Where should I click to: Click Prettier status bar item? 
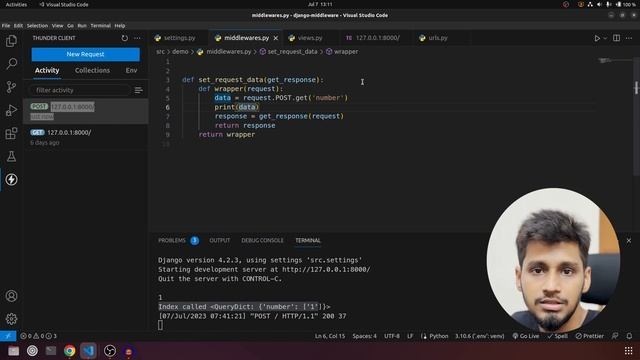click(589, 336)
